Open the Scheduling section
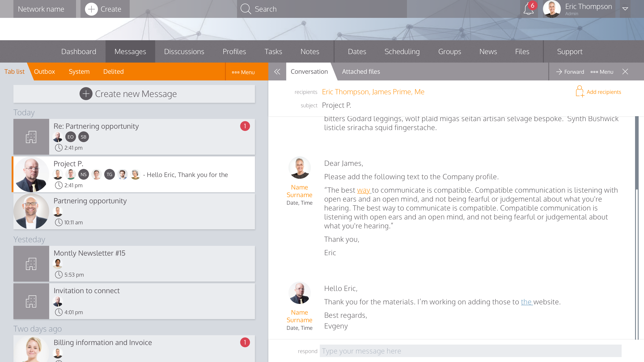This screenshot has height=362, width=644. (402, 51)
